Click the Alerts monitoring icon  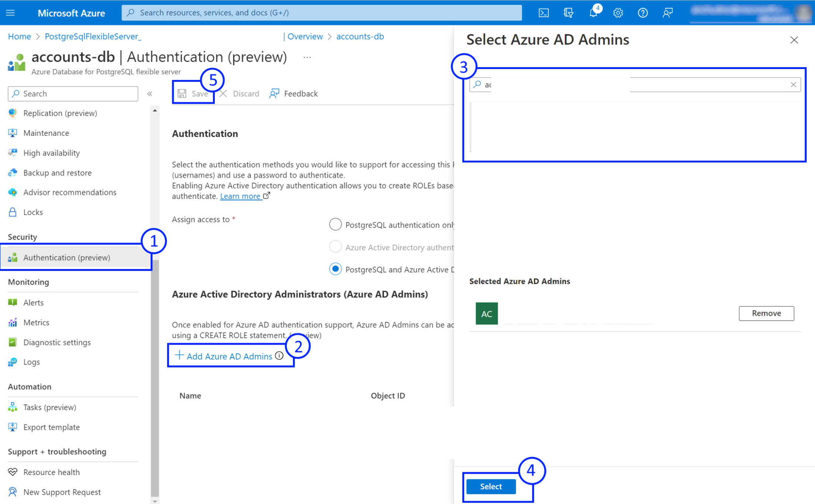coord(12,302)
